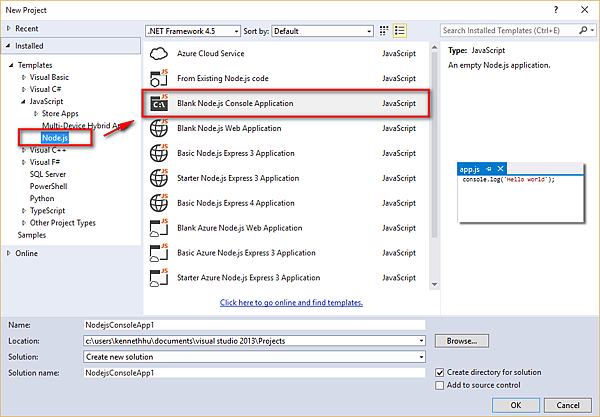This screenshot has height=417, width=600.
Task: Click the Starter Node.js Express 3 Application icon
Action: pyautogui.click(x=159, y=178)
